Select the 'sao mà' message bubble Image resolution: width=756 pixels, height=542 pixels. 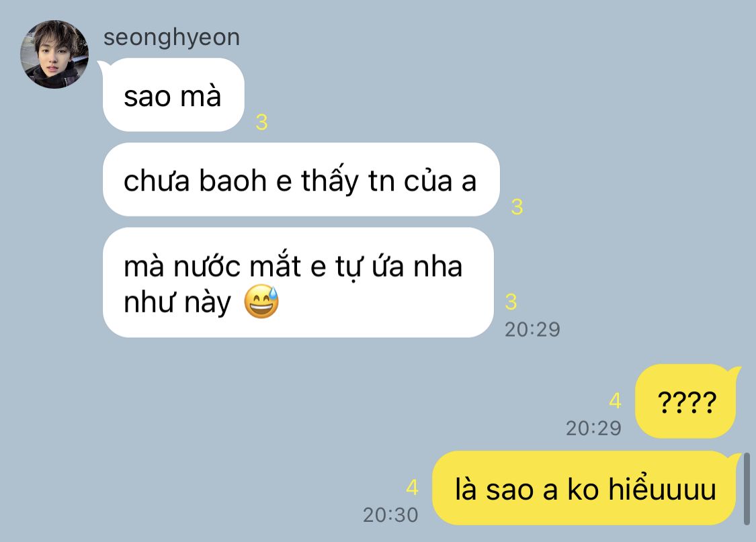173,95
